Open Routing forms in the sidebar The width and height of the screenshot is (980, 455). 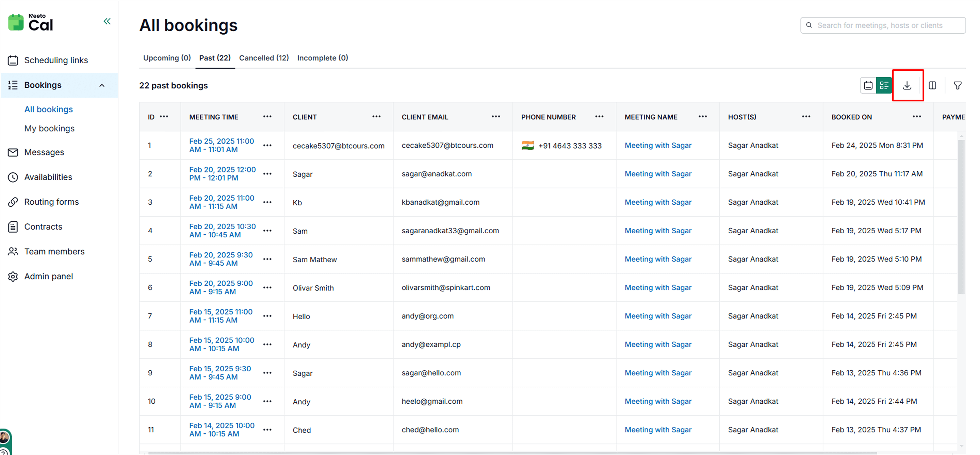[51, 202]
